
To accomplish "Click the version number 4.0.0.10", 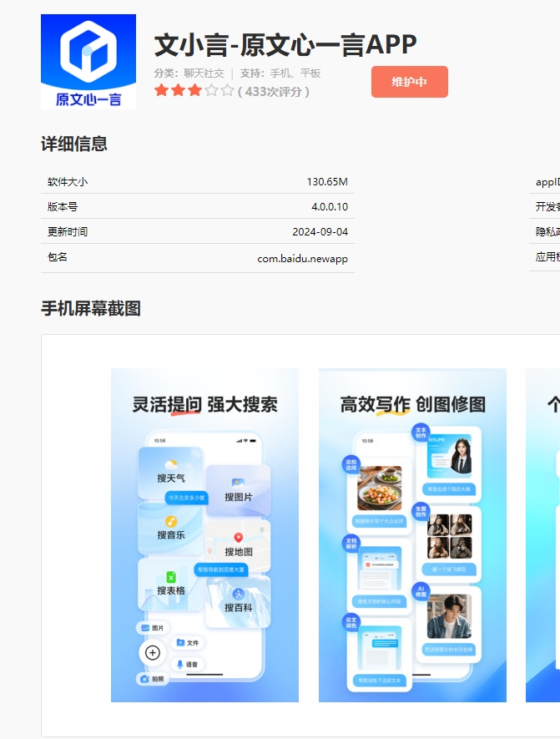I will [330, 206].
